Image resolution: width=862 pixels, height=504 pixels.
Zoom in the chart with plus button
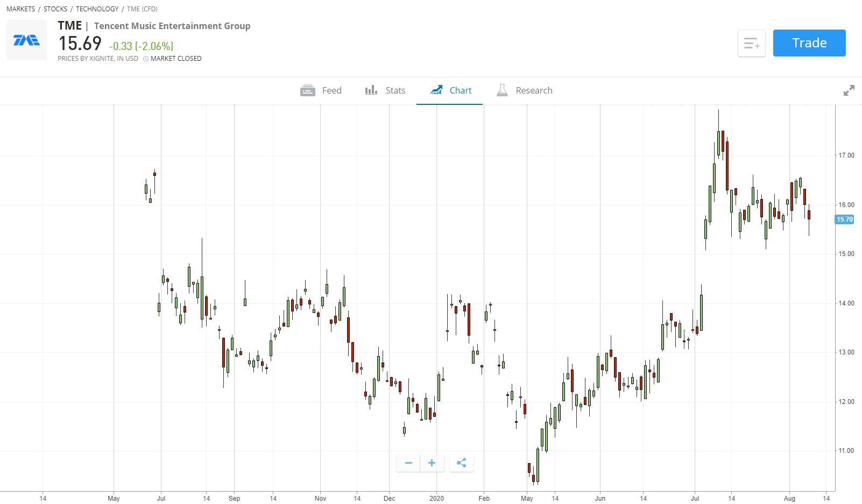432,463
